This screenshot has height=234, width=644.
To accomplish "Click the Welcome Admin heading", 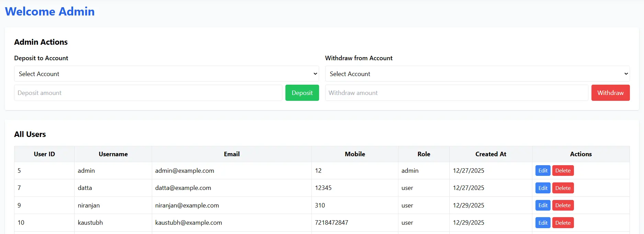I will tap(50, 11).
